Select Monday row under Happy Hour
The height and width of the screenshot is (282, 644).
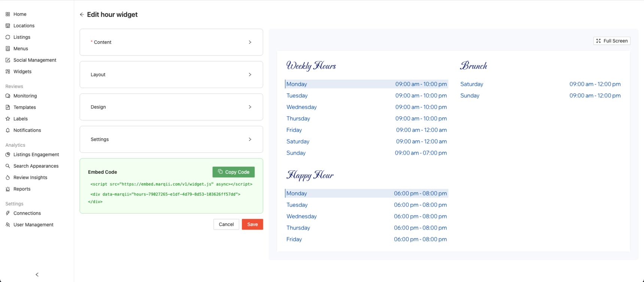point(367,194)
